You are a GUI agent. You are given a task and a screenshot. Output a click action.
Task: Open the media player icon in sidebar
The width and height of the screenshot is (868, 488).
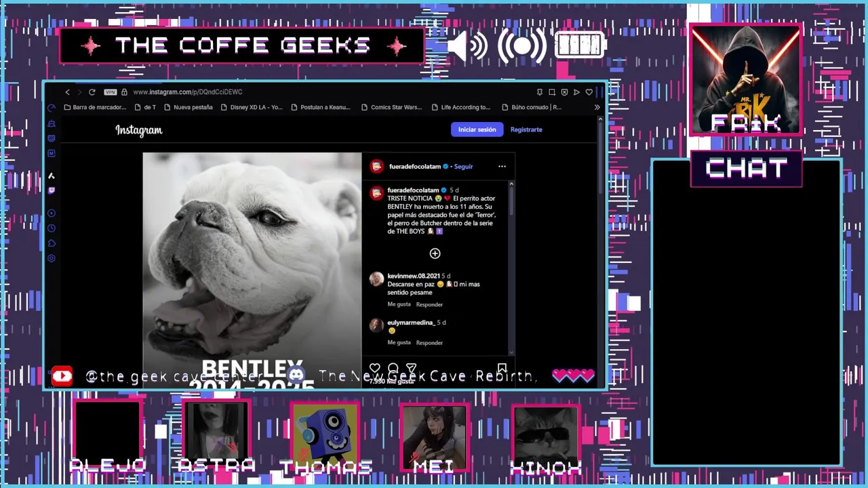tap(51, 213)
